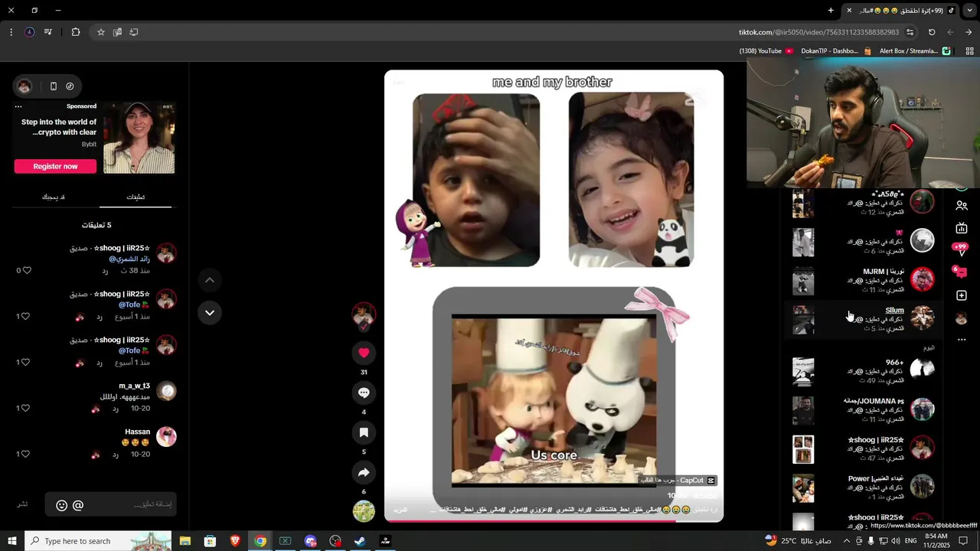980x551 pixels.
Task: Bookmark this page with the star icon
Action: tap(100, 32)
